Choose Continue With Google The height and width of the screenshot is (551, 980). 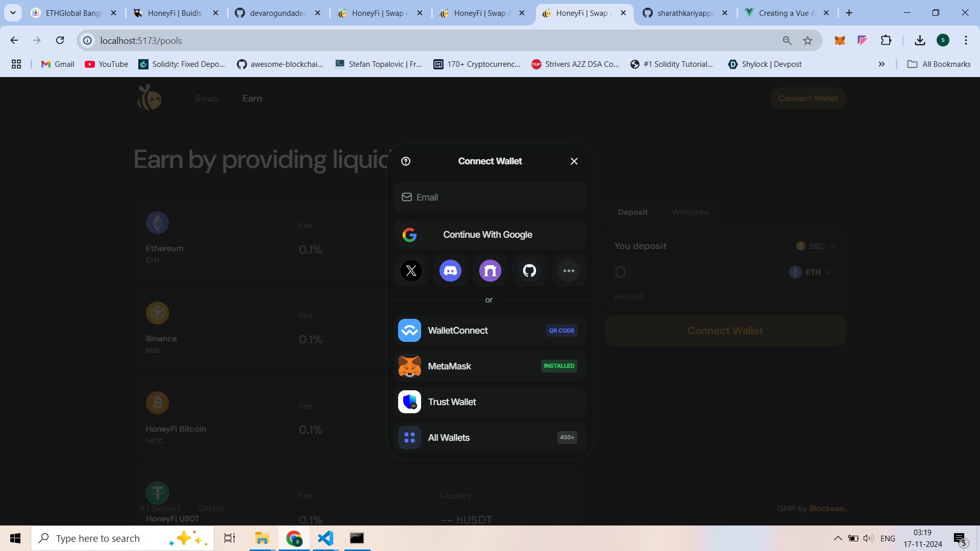pyautogui.click(x=489, y=235)
